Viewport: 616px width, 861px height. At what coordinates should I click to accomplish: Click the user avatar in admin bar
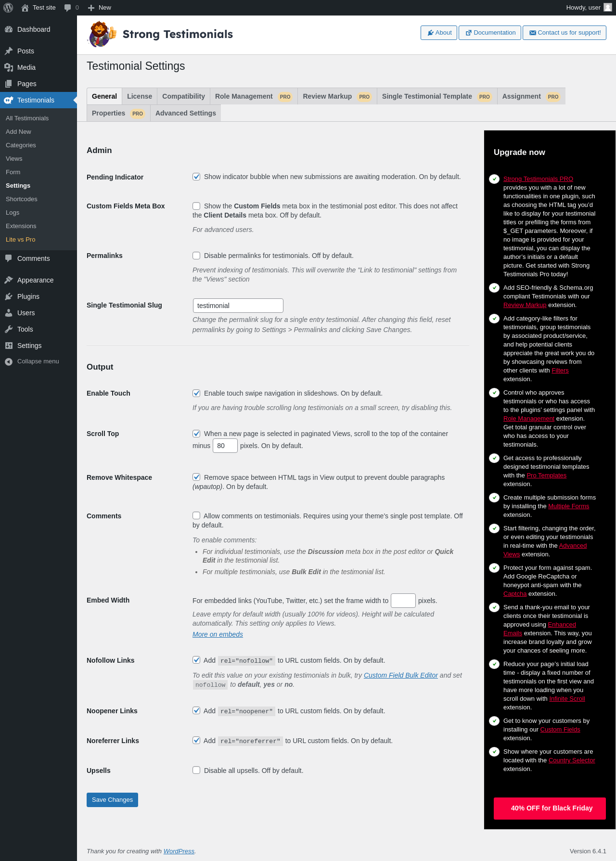pyautogui.click(x=608, y=7)
